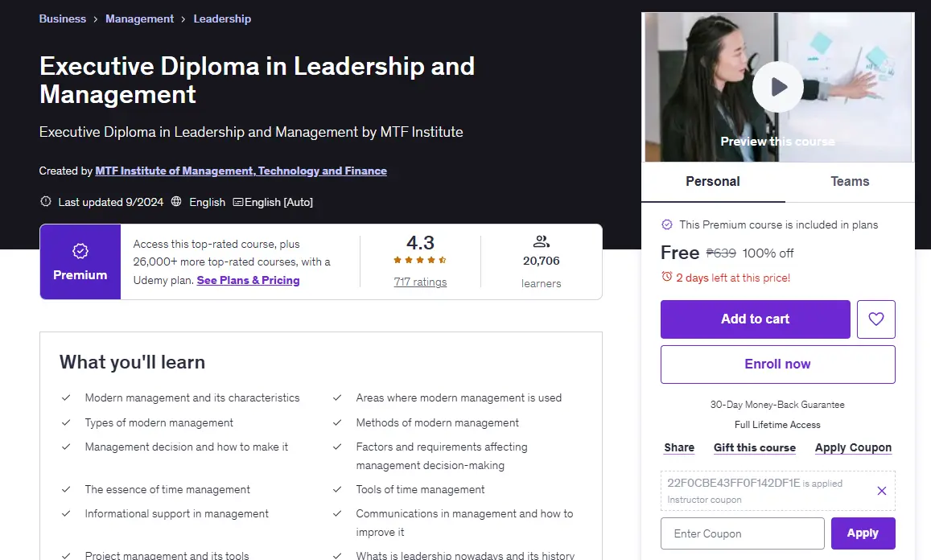The height and width of the screenshot is (560, 931).
Task: Click "2 days left at this price!"
Action: pos(733,278)
